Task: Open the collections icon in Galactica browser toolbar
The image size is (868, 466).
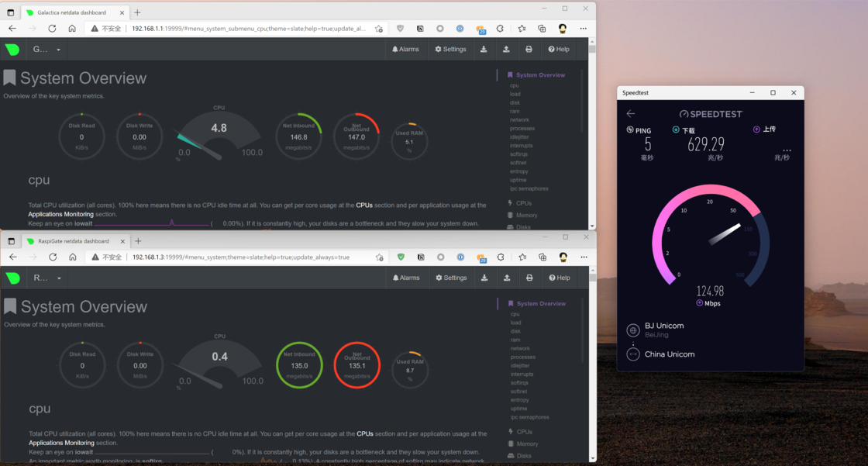Action: pyautogui.click(x=542, y=29)
